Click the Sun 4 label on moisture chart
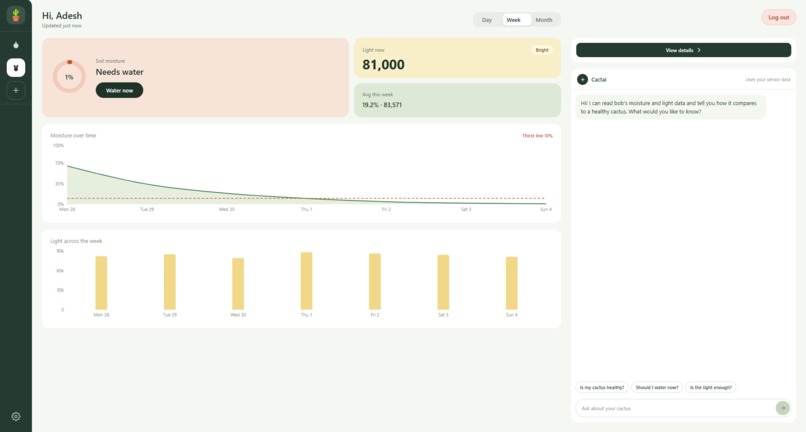Screen dimensions: 806x432 pos(546,209)
